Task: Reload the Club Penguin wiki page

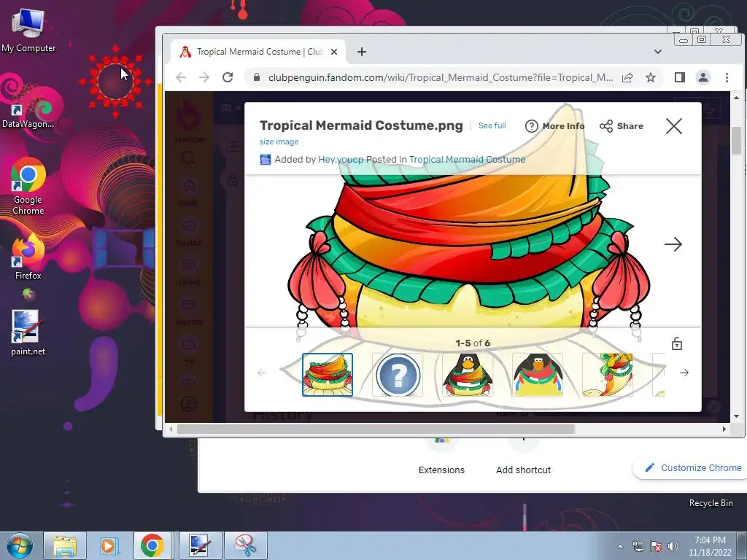Action: click(228, 77)
